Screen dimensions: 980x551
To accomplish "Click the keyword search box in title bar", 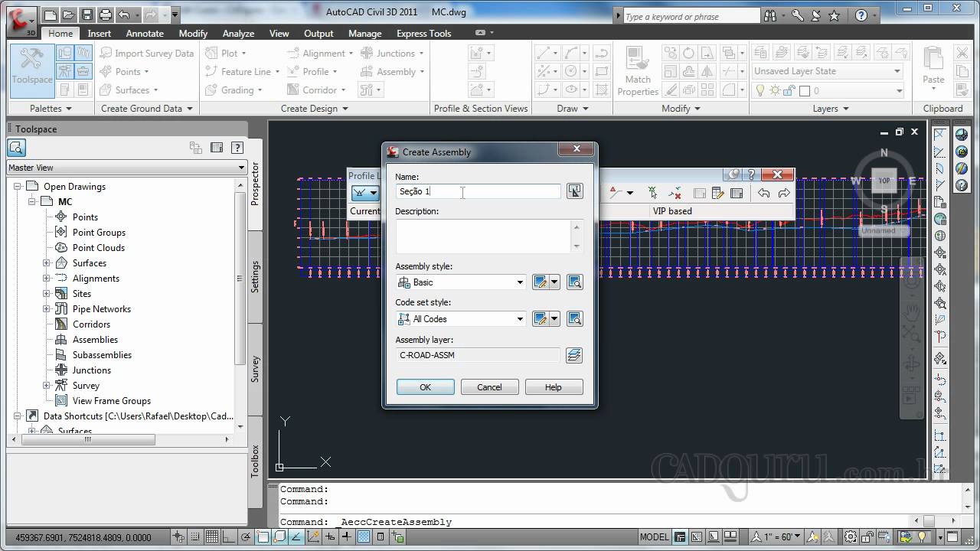I will point(691,16).
